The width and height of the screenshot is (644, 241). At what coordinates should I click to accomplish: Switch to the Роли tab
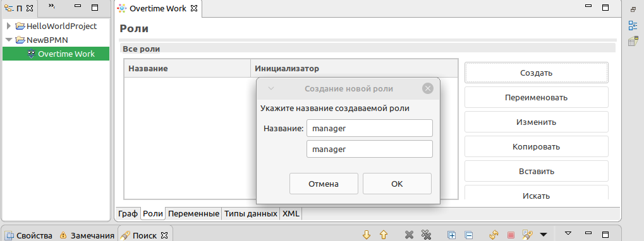153,213
